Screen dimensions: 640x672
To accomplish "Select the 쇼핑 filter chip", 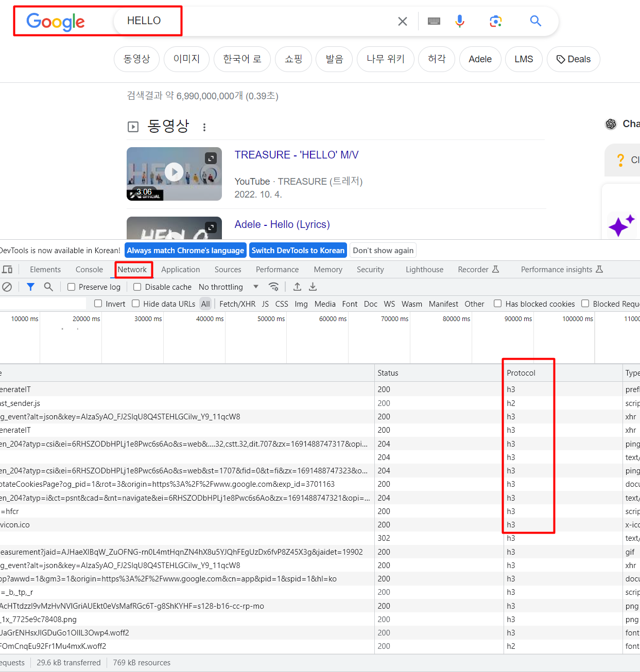I will 293,59.
